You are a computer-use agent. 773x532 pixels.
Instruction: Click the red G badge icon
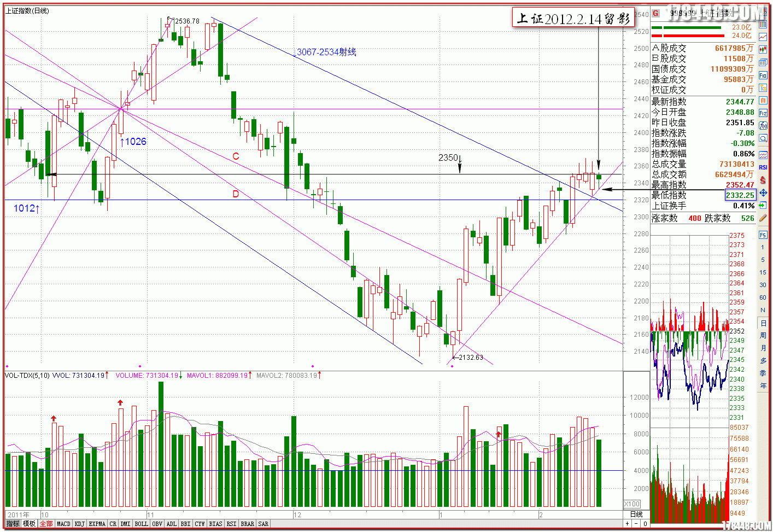[x=656, y=13]
